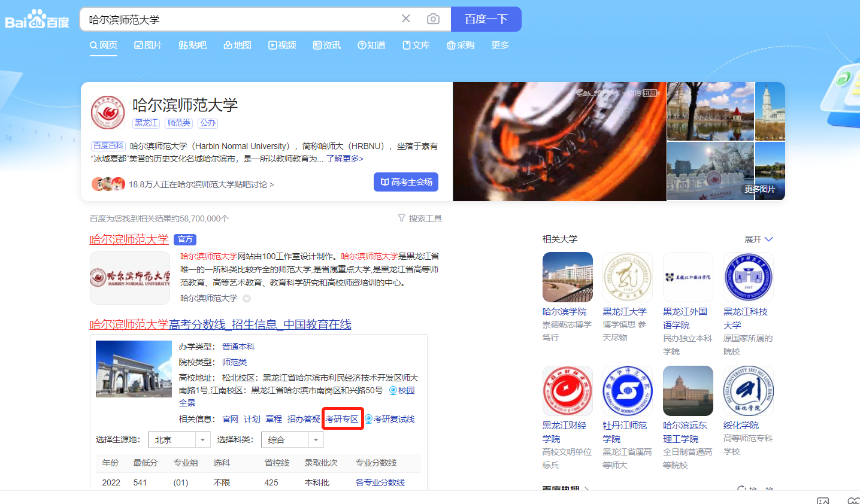Open 搜索工具 filter

420,218
